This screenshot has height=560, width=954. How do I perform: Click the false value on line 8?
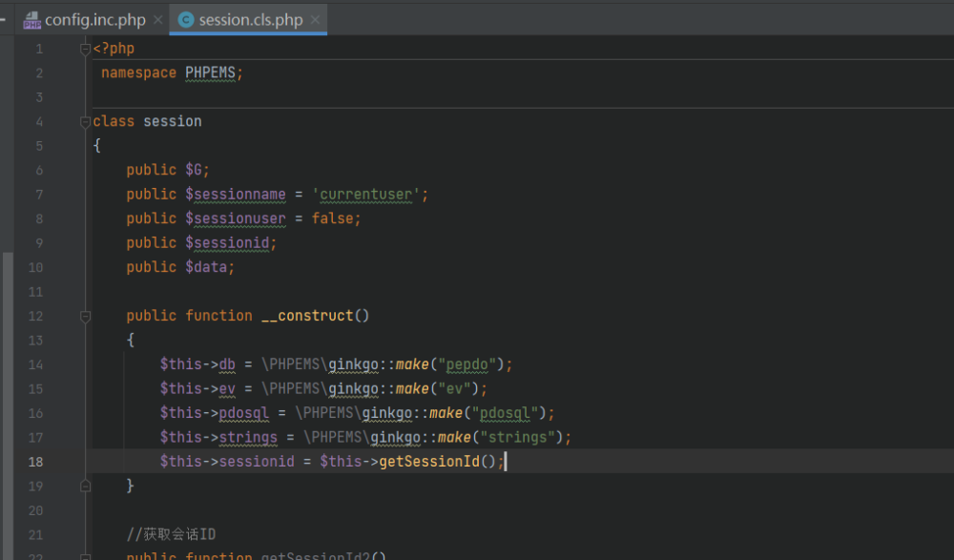(332, 218)
